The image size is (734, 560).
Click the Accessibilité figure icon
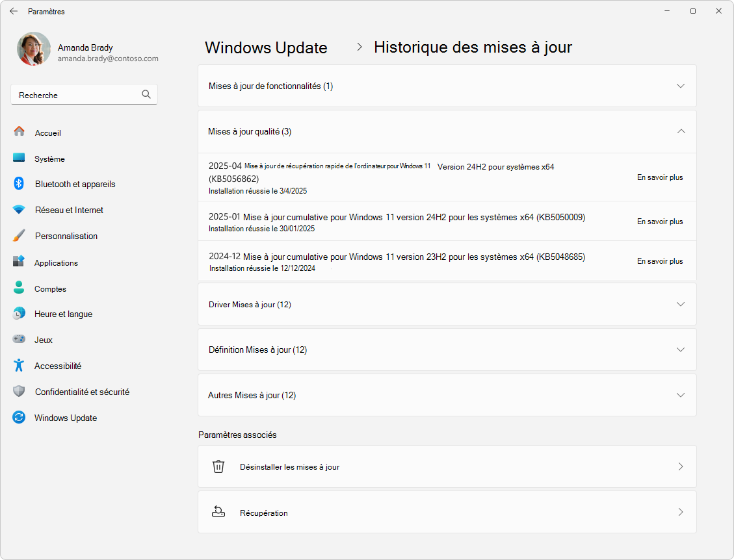19,365
